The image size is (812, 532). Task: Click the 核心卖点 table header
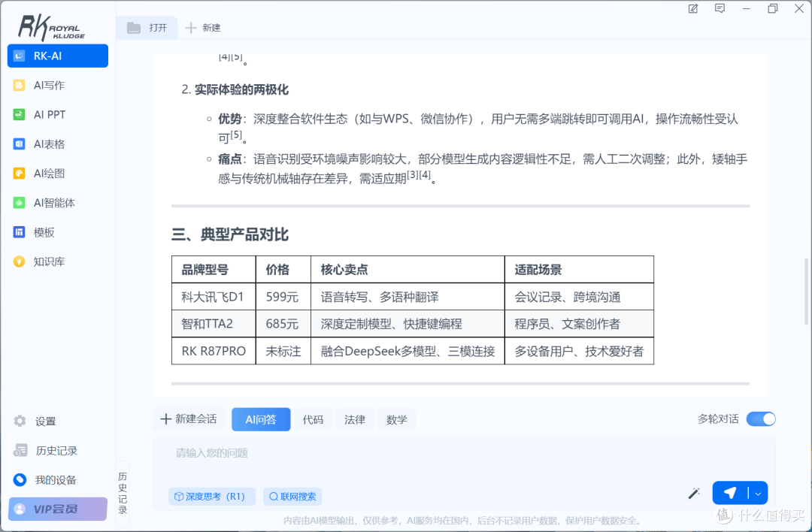pos(408,270)
